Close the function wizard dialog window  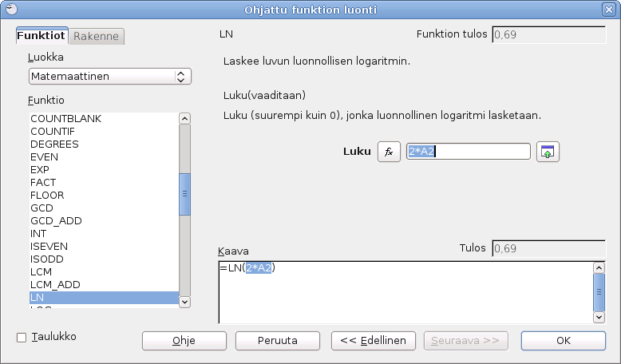coord(611,10)
